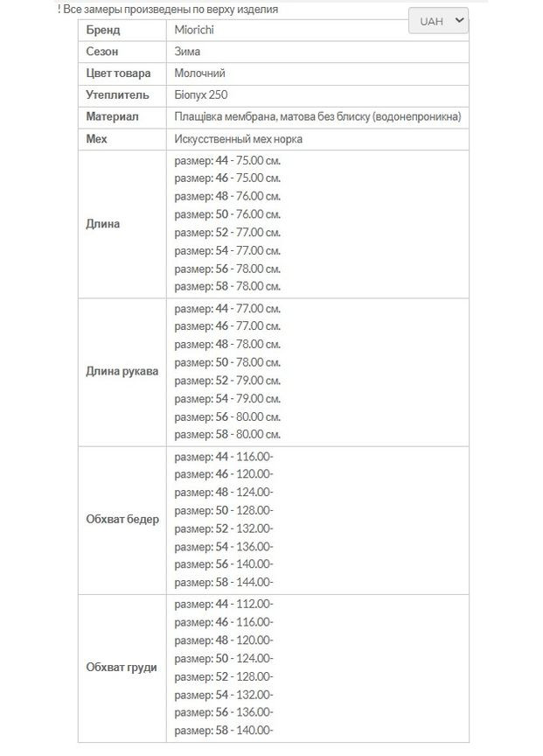Click the Длина рукава row header
The width and height of the screenshot is (543, 756).
[x=122, y=371]
